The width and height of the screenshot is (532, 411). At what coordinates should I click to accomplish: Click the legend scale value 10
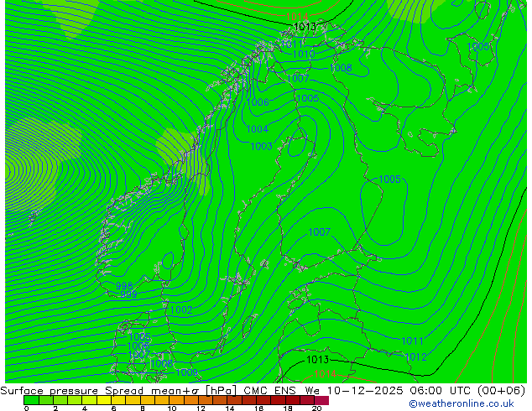point(172,408)
